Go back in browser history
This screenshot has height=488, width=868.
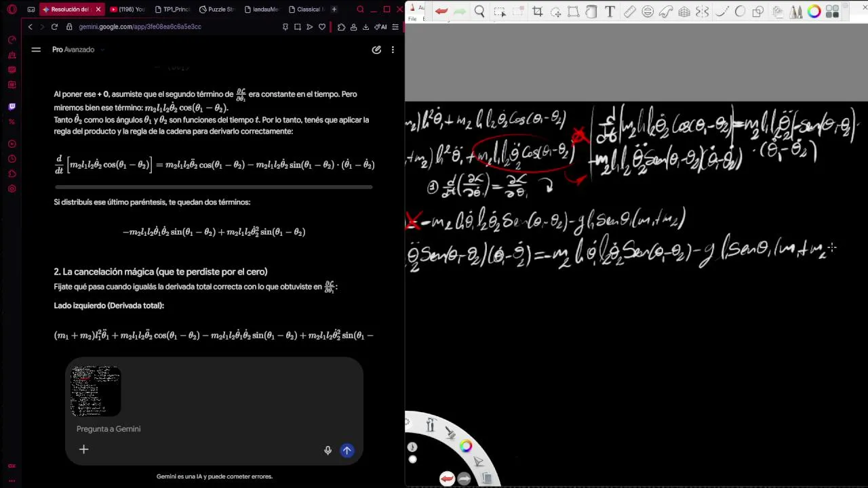coord(30,26)
